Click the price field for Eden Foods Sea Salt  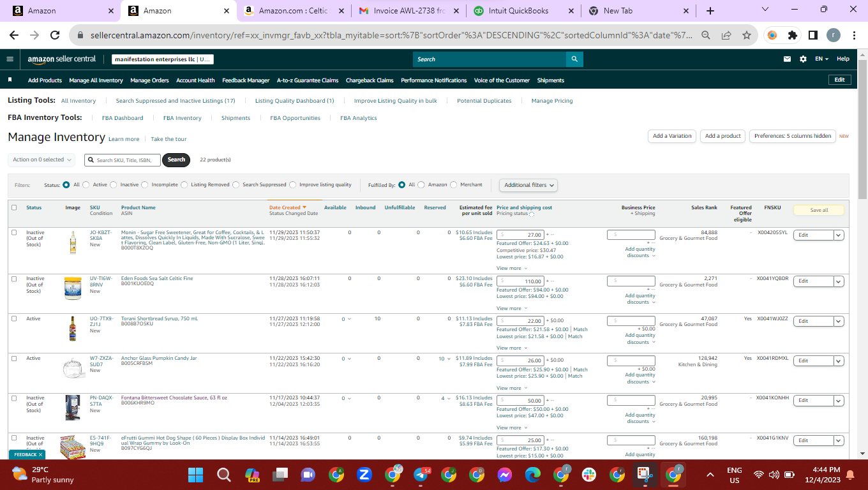click(x=520, y=281)
